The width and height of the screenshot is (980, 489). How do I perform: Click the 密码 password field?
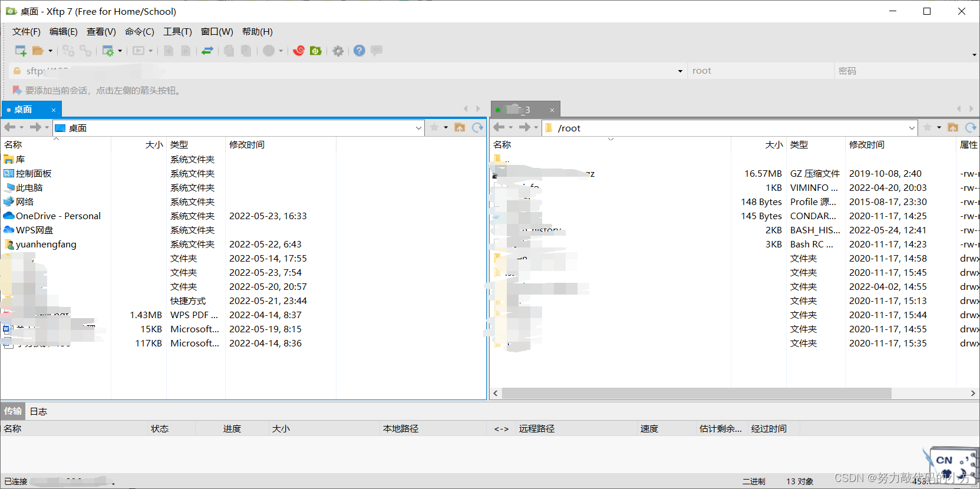[906, 71]
